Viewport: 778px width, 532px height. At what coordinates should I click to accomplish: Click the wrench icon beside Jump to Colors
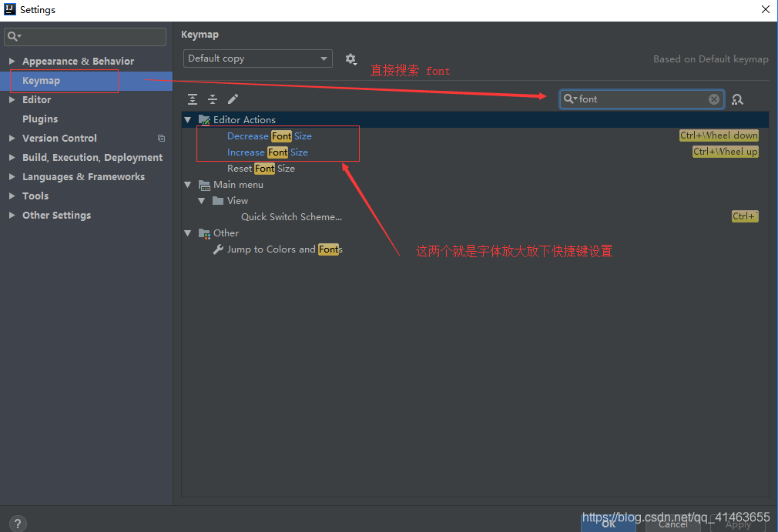tap(218, 249)
